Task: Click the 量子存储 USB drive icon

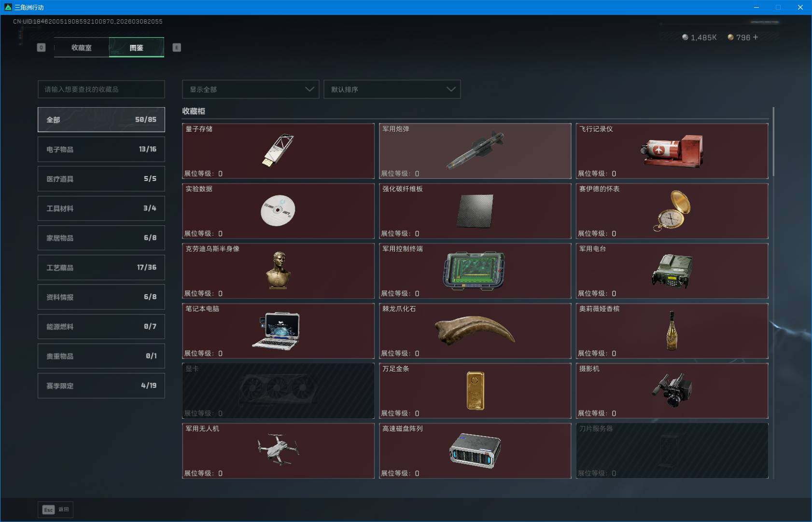Action: (x=278, y=151)
